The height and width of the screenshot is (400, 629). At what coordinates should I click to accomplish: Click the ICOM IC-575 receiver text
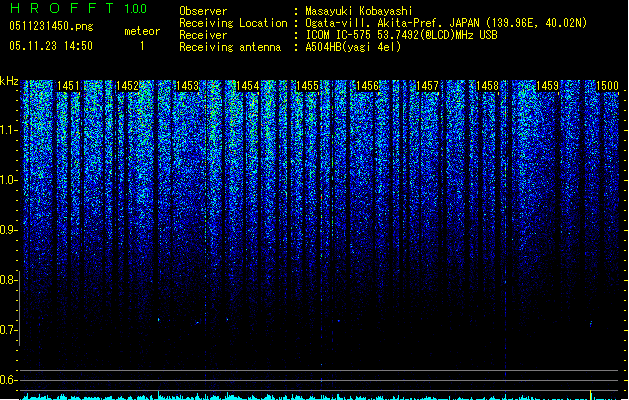pos(401,35)
